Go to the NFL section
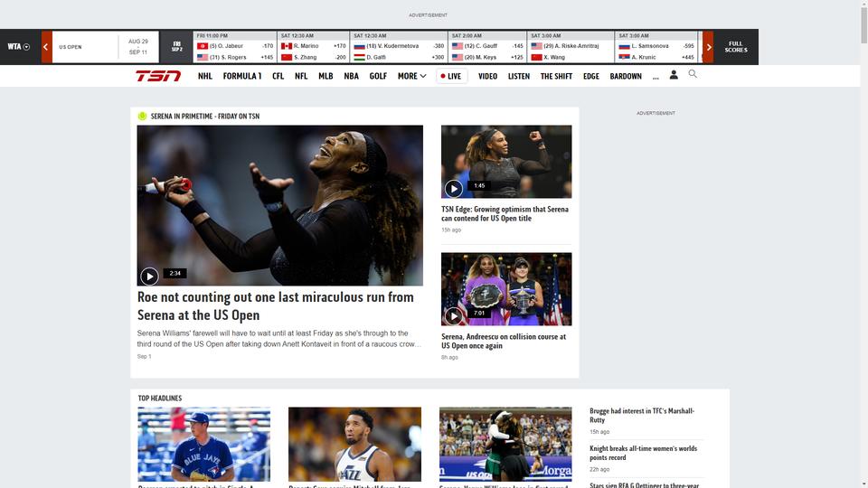Viewport: 868px width, 488px height. click(x=301, y=76)
